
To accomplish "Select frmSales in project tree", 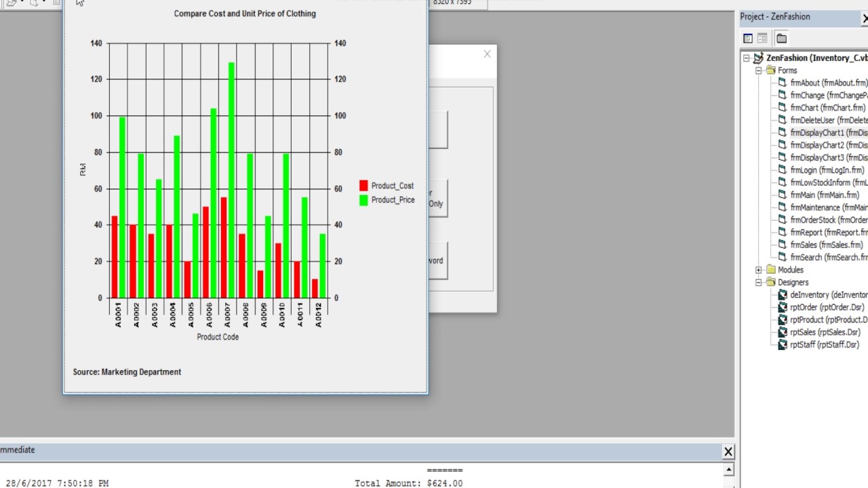I will [827, 245].
